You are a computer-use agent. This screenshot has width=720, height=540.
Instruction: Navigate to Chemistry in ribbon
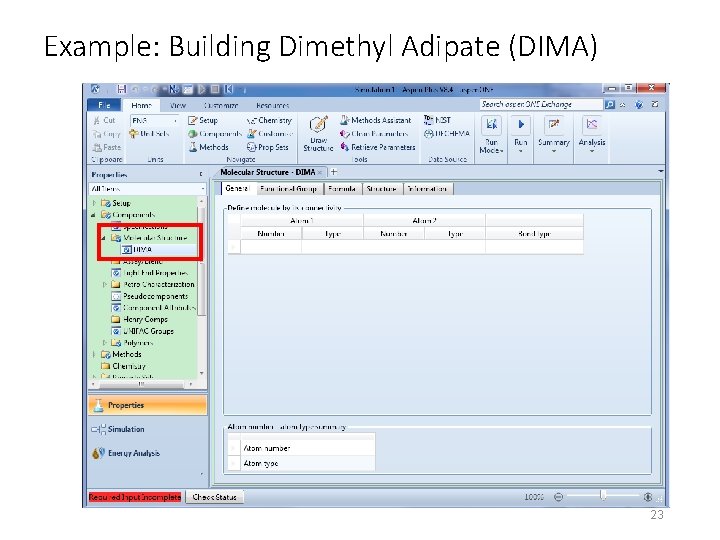click(269, 120)
